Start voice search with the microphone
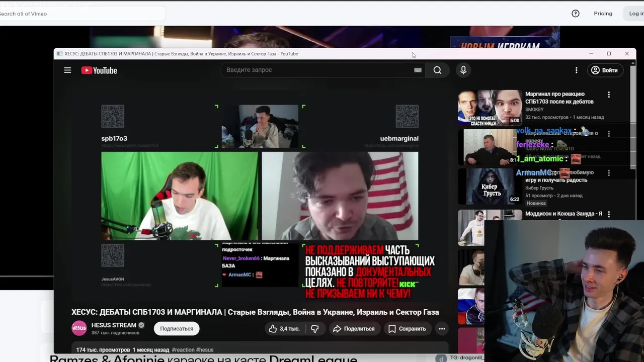 click(x=463, y=70)
